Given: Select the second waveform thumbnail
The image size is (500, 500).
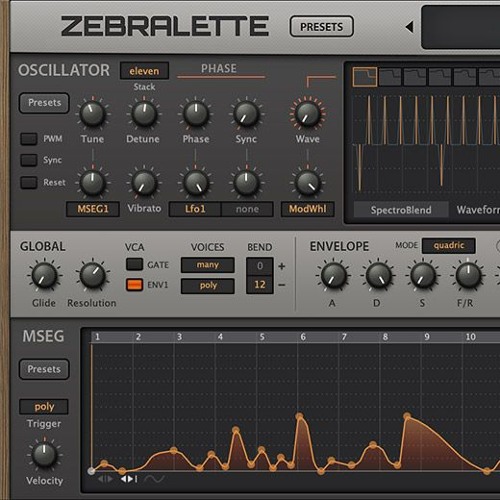Looking at the screenshot, I should (x=390, y=77).
